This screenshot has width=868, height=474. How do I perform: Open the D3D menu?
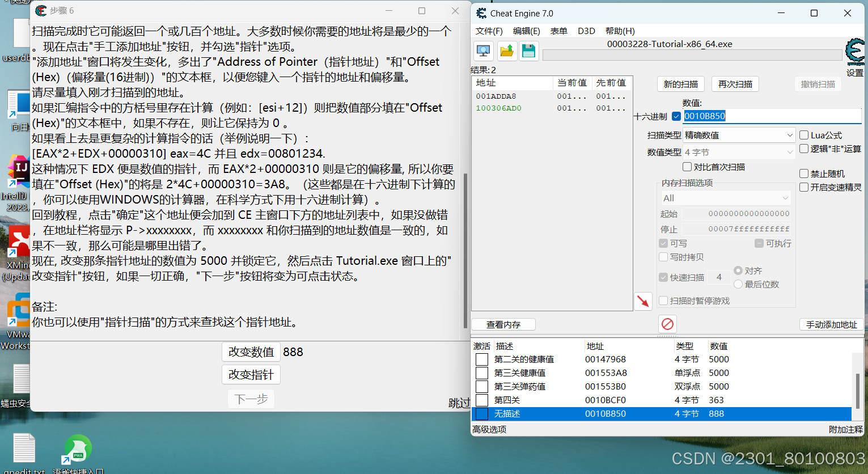point(587,31)
